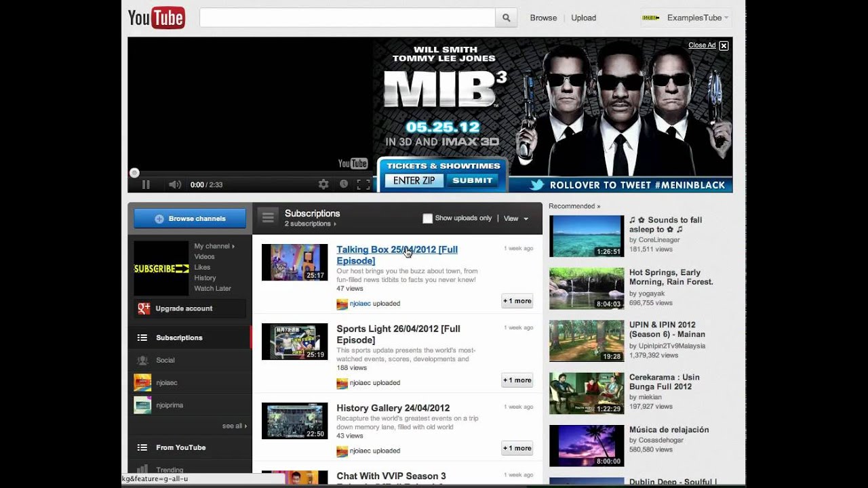
Task: Open History Gallery 24/04/2012 title
Action: pos(393,408)
